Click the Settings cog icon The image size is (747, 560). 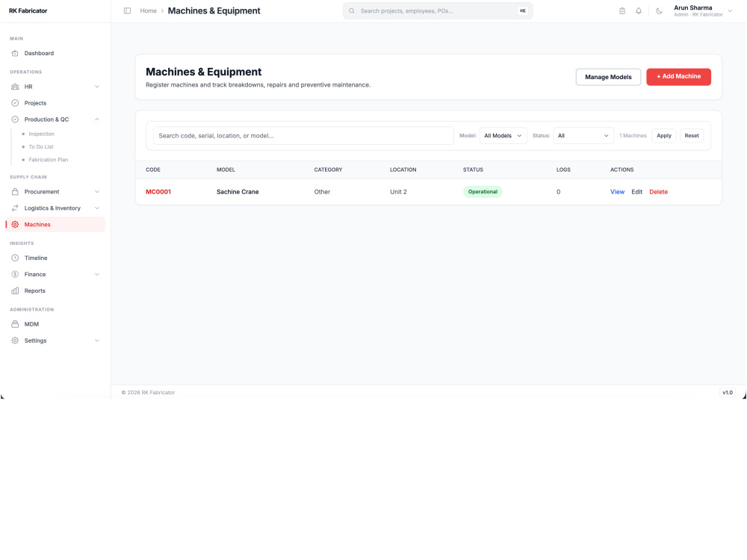click(x=15, y=340)
